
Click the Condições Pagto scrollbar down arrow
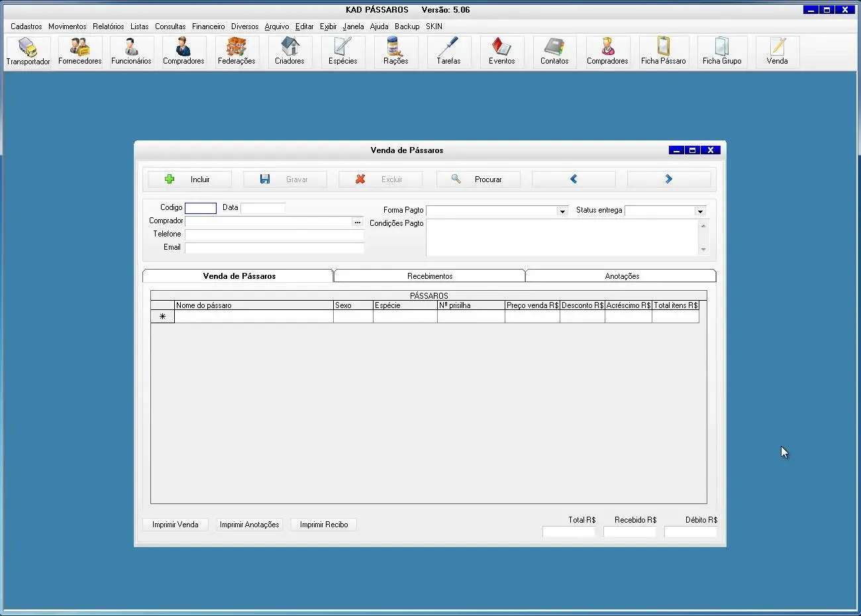point(703,250)
